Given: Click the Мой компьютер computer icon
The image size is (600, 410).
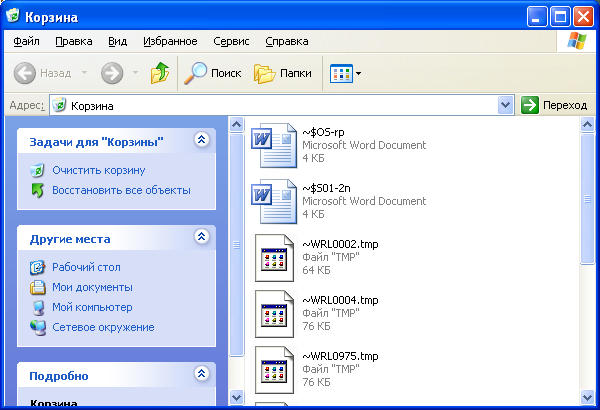Looking at the screenshot, I should point(38,308).
